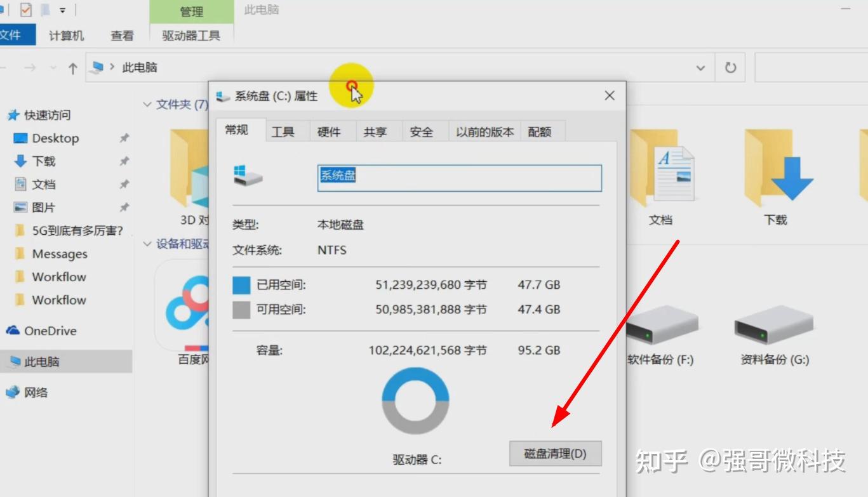Select OneDrive in the navigation pane

click(x=50, y=331)
